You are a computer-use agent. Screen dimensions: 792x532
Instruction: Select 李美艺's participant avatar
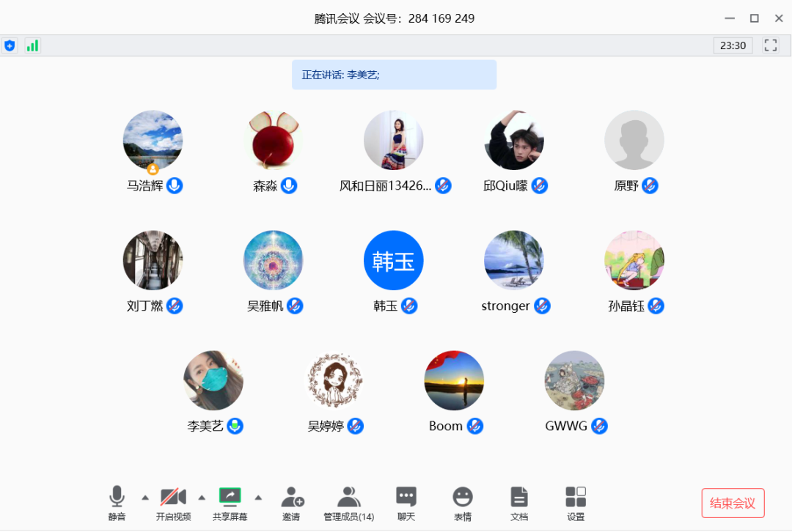[213, 380]
